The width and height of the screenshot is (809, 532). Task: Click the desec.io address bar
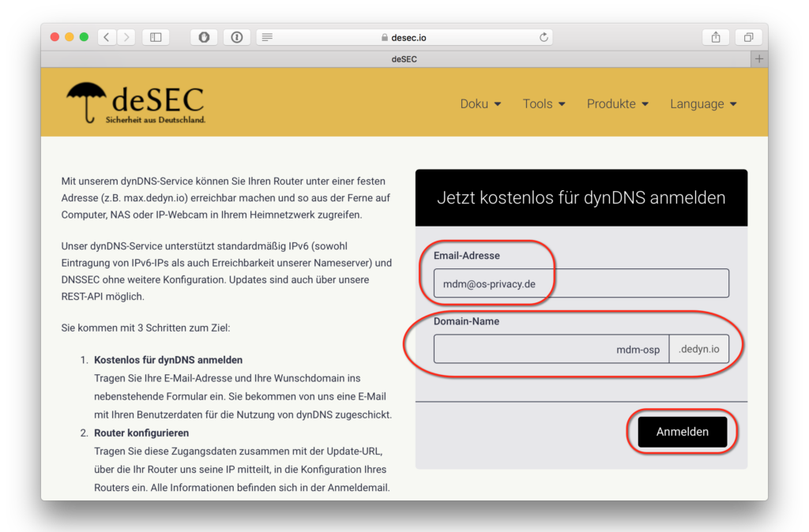(x=404, y=37)
